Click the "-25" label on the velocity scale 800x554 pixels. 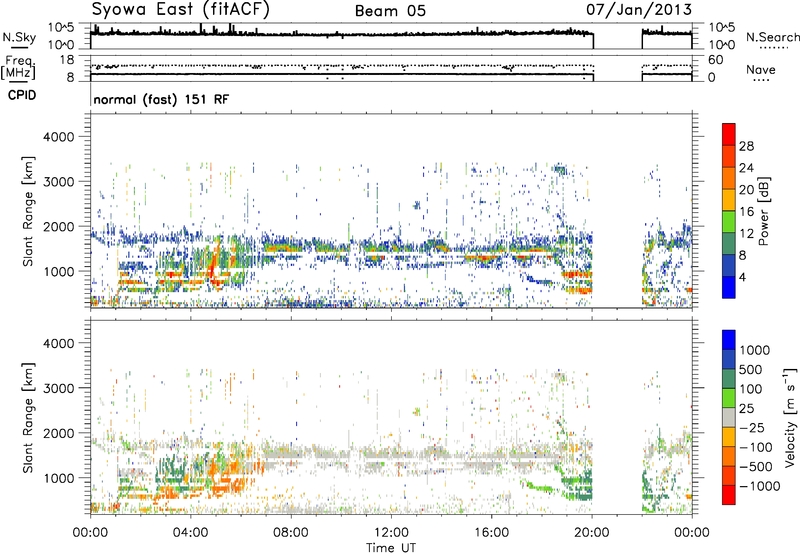coord(751,428)
